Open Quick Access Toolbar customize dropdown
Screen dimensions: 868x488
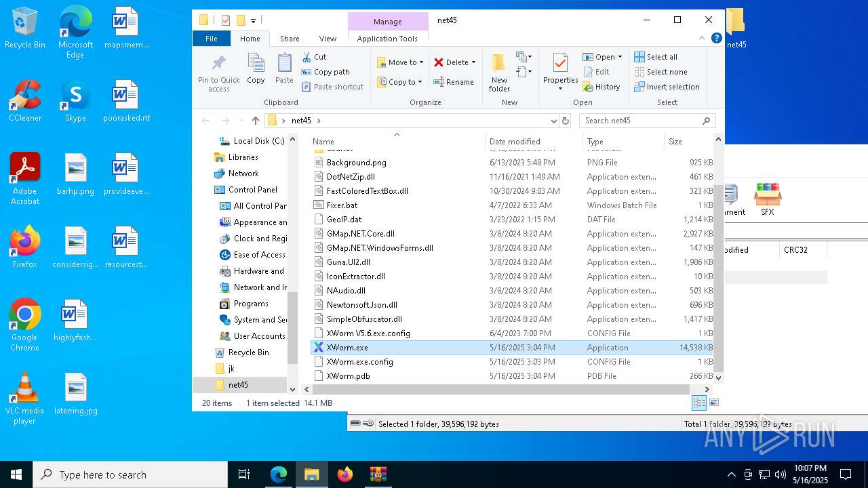click(x=253, y=21)
